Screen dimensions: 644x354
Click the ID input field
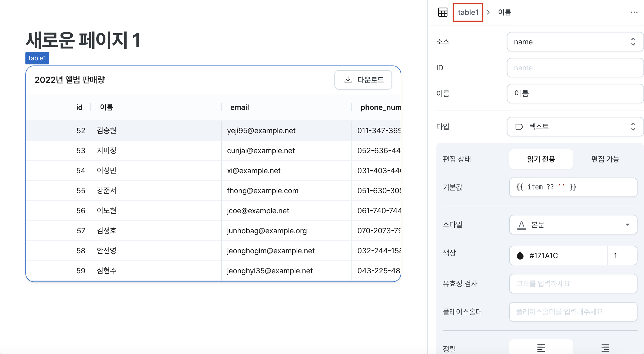pos(575,68)
